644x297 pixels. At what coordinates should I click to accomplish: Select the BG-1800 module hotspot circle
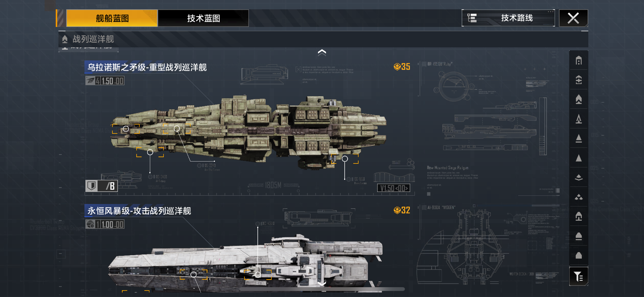345,159
